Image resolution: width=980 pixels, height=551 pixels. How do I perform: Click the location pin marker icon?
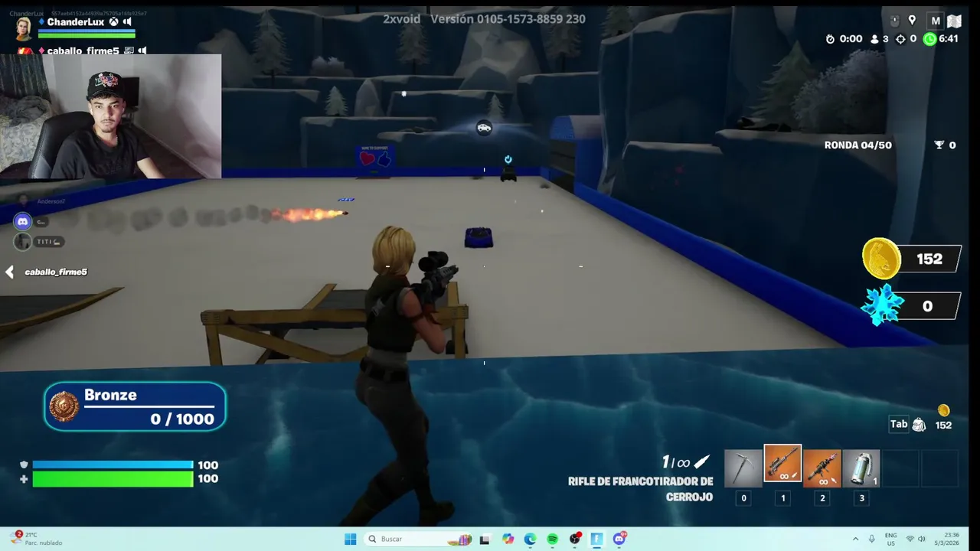(x=912, y=21)
